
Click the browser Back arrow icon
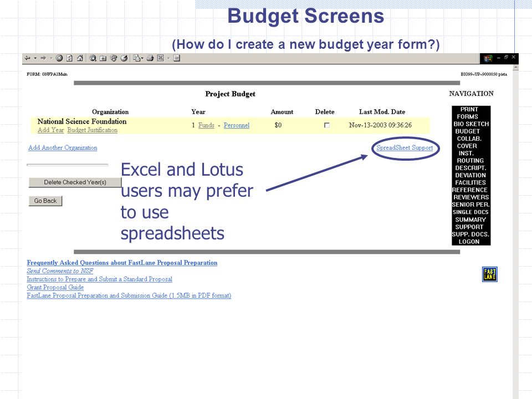pos(28,58)
